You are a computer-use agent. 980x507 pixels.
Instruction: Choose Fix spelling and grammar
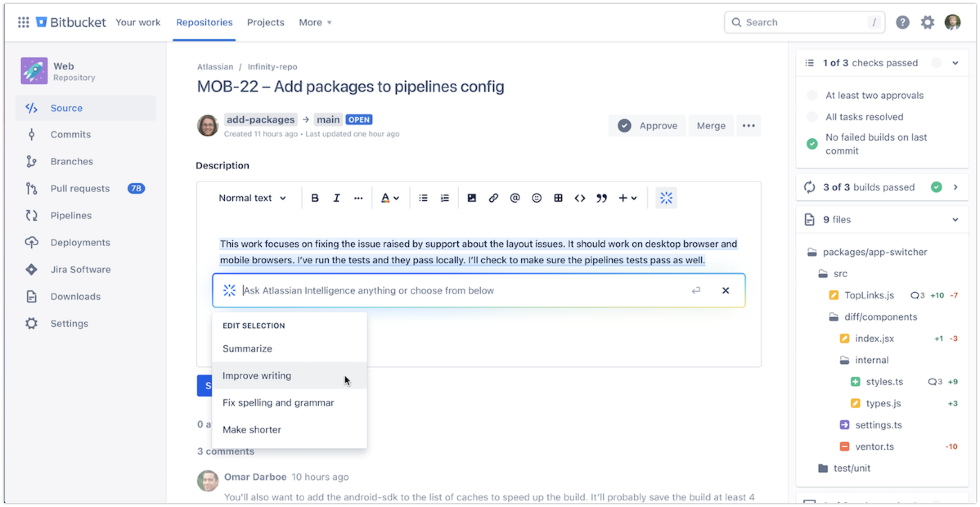coord(290,402)
